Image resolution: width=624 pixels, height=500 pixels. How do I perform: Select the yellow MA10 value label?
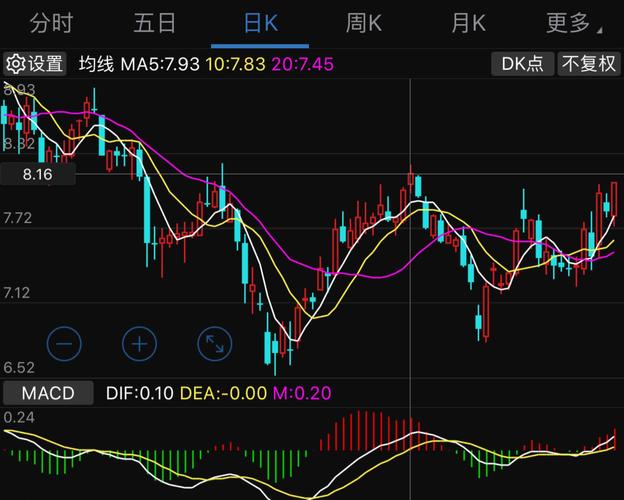(235, 64)
